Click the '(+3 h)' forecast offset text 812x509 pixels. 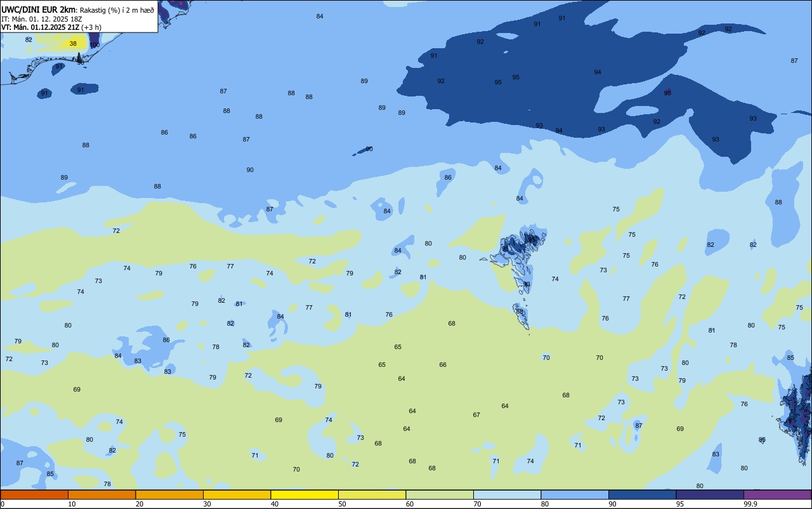click(91, 27)
